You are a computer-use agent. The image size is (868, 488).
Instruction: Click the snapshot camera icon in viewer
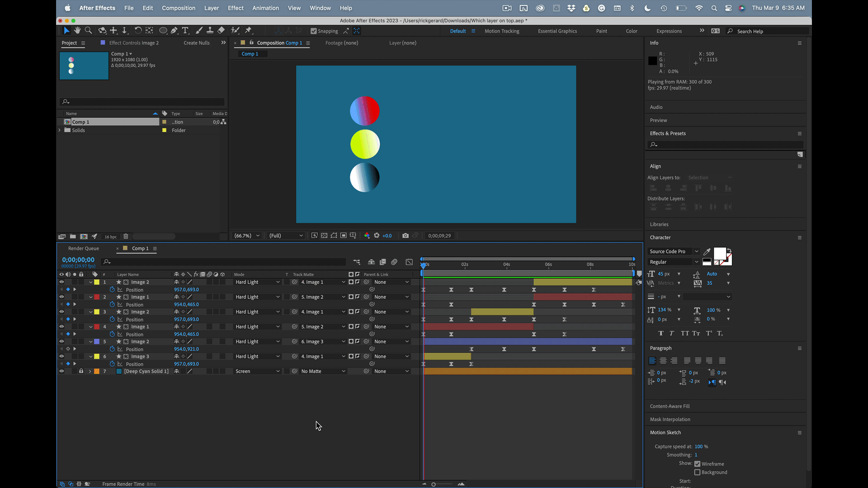406,235
